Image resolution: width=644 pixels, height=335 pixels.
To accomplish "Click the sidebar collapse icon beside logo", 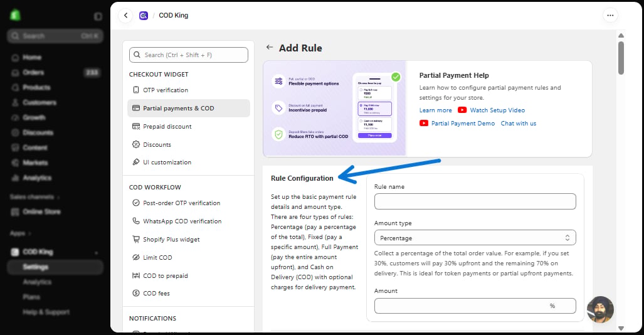I will pos(98,16).
